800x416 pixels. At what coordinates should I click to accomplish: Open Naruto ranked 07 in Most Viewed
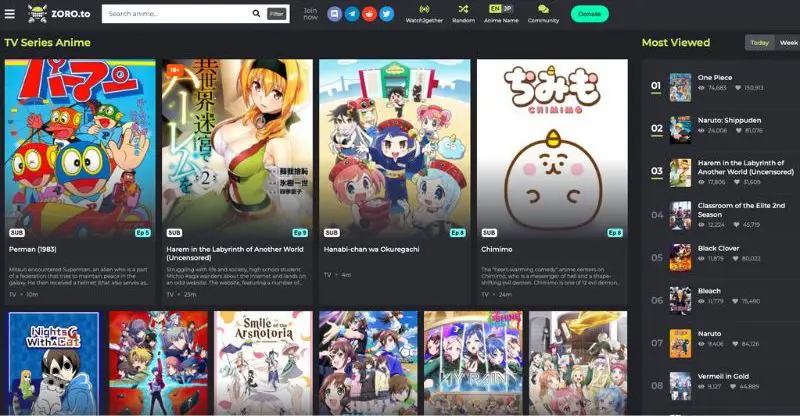[x=709, y=334]
